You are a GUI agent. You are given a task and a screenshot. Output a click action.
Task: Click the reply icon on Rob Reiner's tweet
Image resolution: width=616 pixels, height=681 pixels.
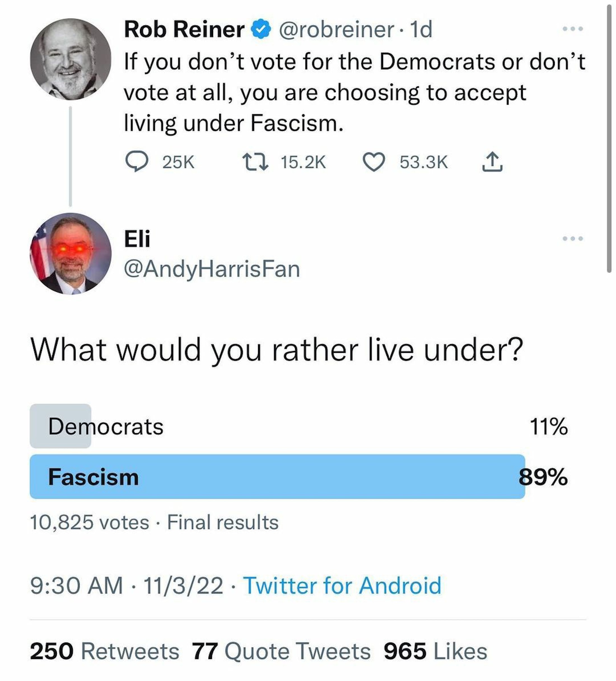click(x=136, y=162)
